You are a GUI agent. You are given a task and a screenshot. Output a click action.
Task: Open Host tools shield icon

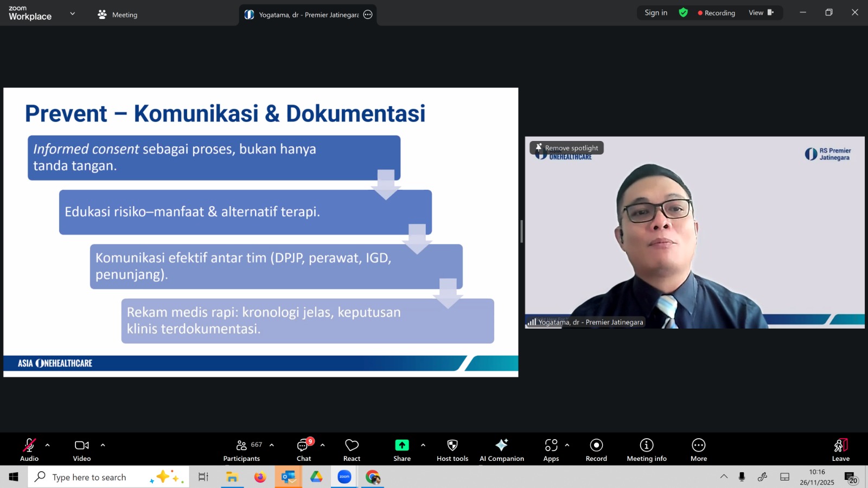coord(452,445)
